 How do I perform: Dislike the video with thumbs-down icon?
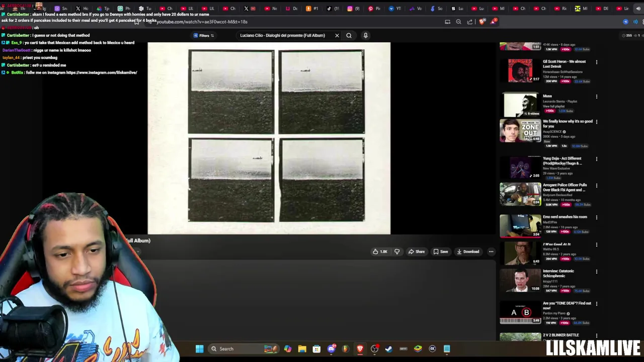(397, 251)
